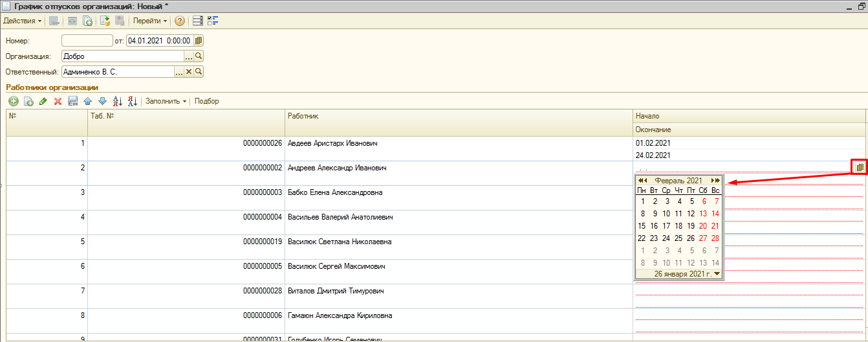The width and height of the screenshot is (868, 342).
Task: Click the Организация field containing Добро
Action: pos(123,56)
